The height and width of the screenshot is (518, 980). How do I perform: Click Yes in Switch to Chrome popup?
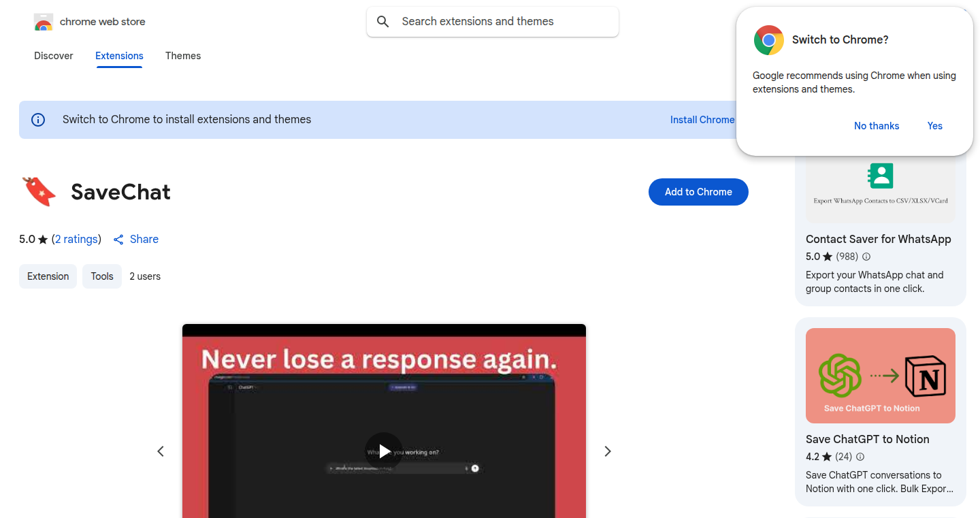935,126
